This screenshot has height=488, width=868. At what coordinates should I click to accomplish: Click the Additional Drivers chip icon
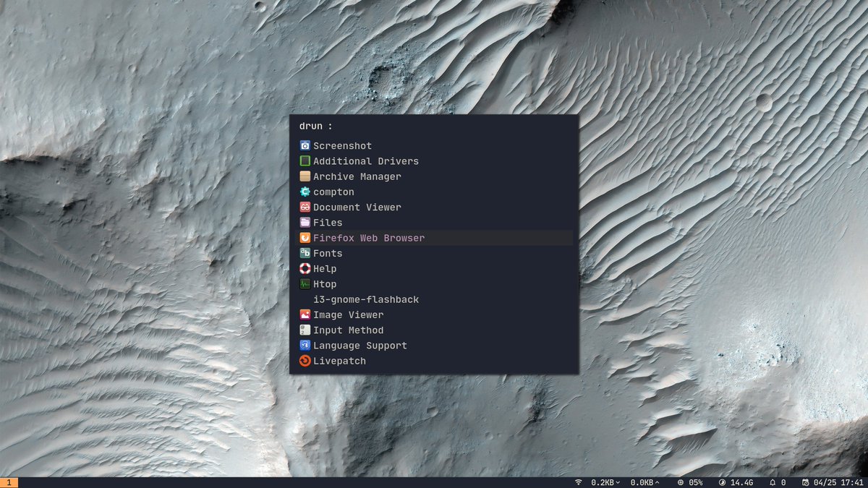coord(305,160)
